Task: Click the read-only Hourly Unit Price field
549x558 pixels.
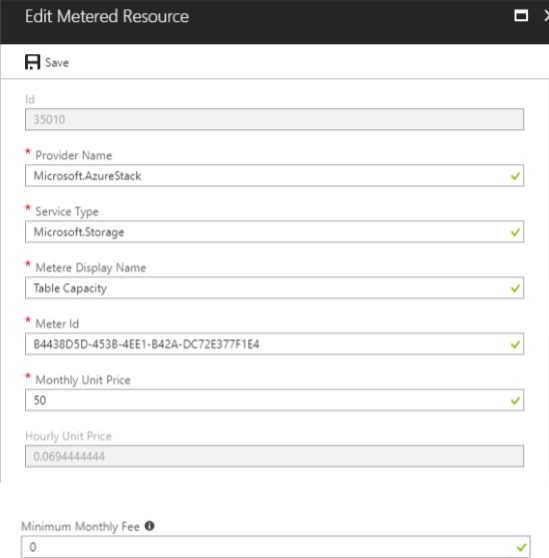Action: pyautogui.click(x=274, y=456)
